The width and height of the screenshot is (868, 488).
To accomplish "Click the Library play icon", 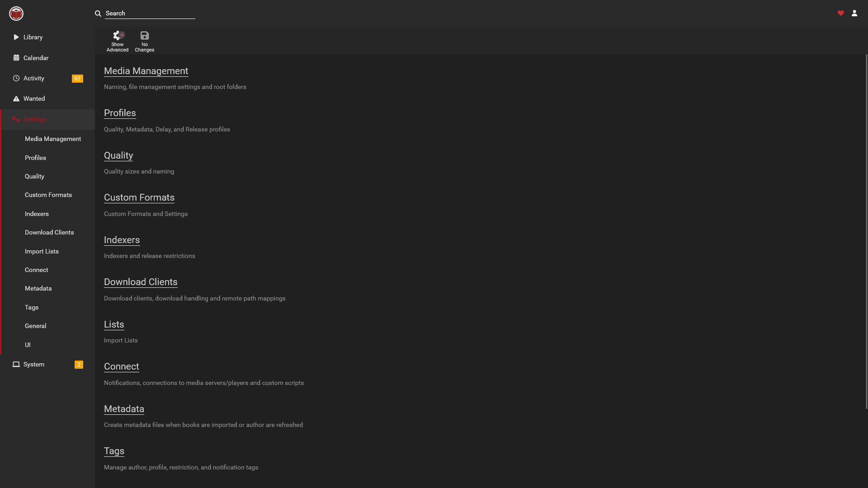I will pyautogui.click(x=16, y=37).
